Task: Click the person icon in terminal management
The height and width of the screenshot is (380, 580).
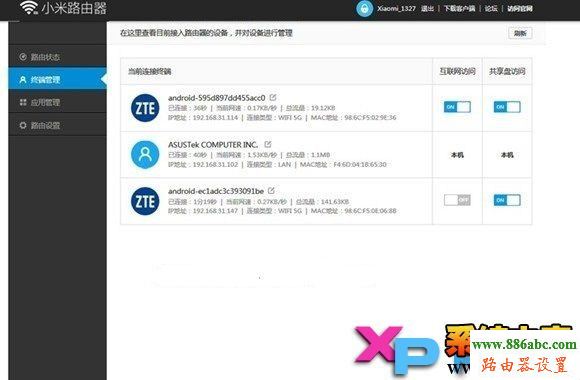Action: pyautogui.click(x=23, y=79)
